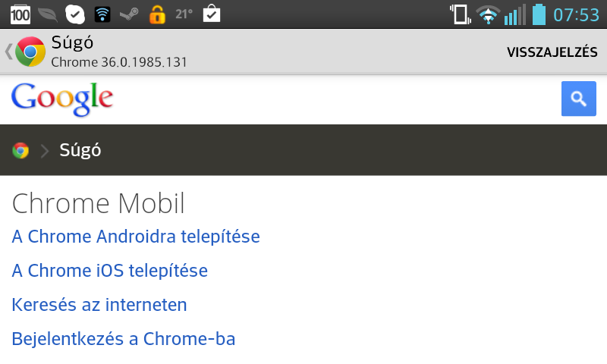
Task: Tap the Súgó title in the header
Action: tap(72, 43)
